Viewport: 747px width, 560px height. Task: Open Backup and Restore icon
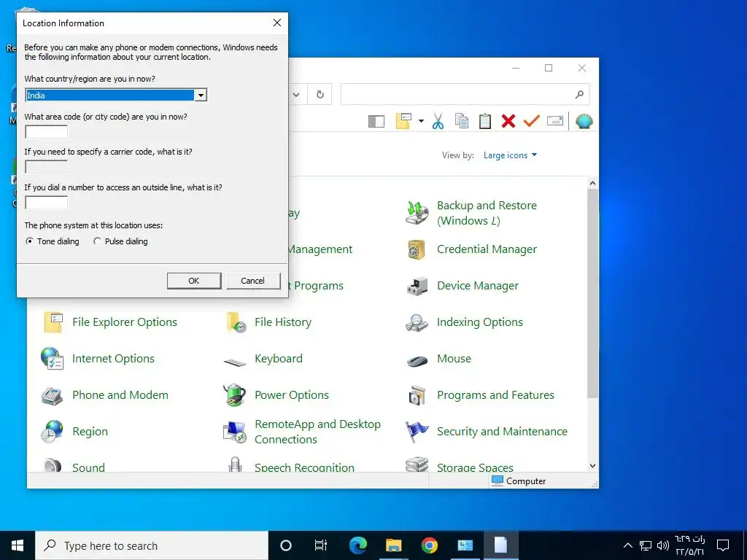[x=417, y=212]
